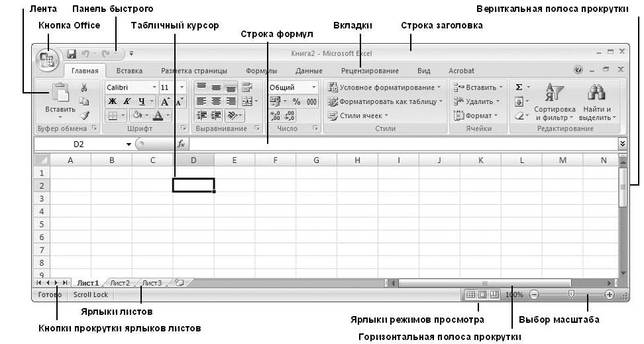Select the Лист2 sheet tab
The image size is (644, 344).
[120, 283]
